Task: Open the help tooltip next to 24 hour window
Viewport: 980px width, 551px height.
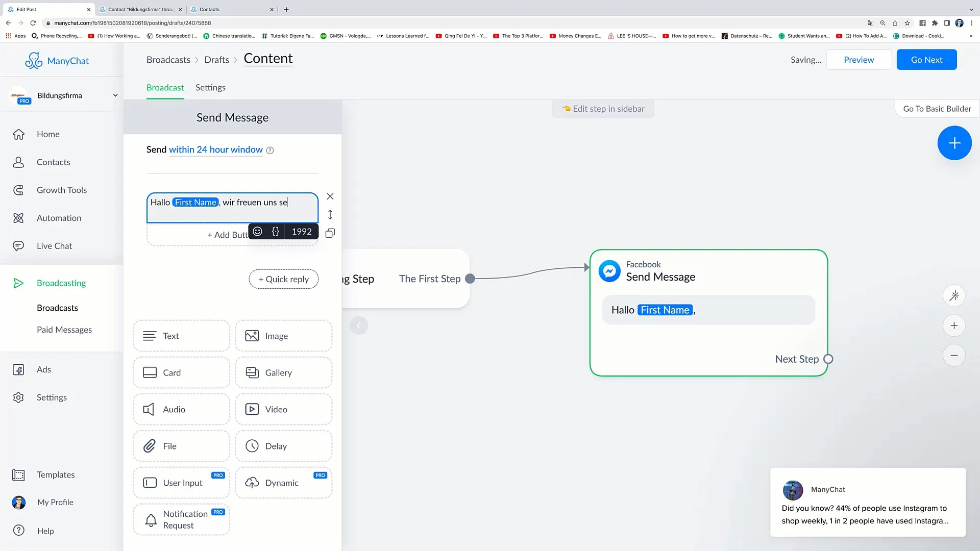Action: pyautogui.click(x=270, y=151)
